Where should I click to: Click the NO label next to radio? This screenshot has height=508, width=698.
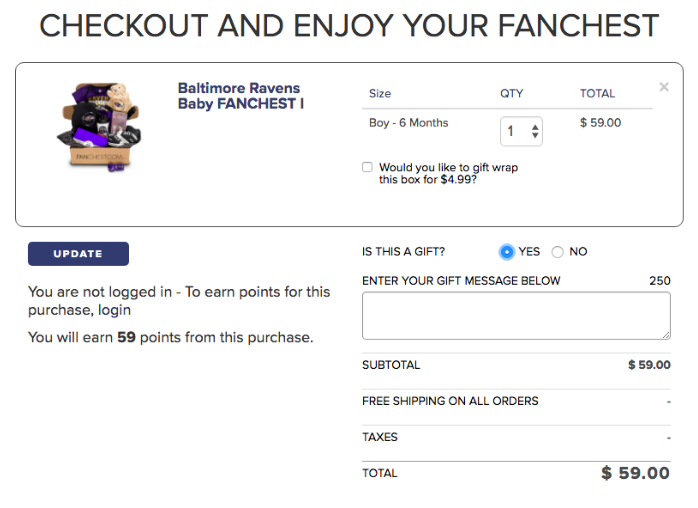tap(578, 252)
